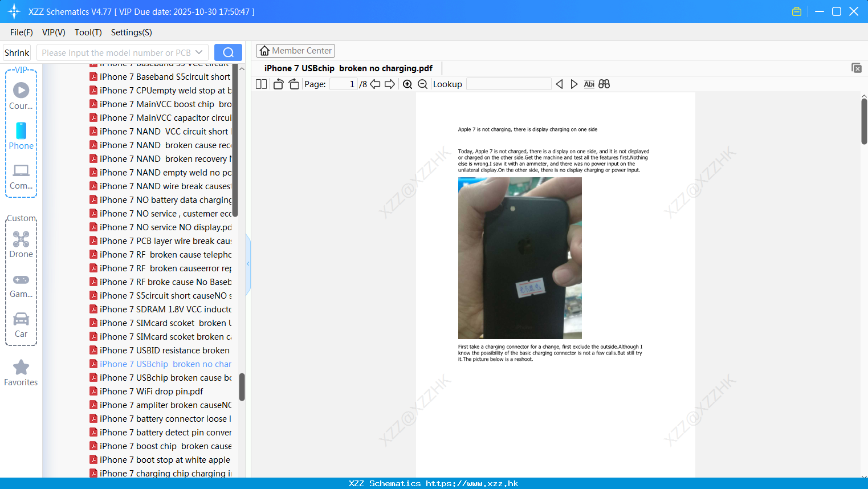Click the file list lower scrollbar thumb

coord(242,387)
